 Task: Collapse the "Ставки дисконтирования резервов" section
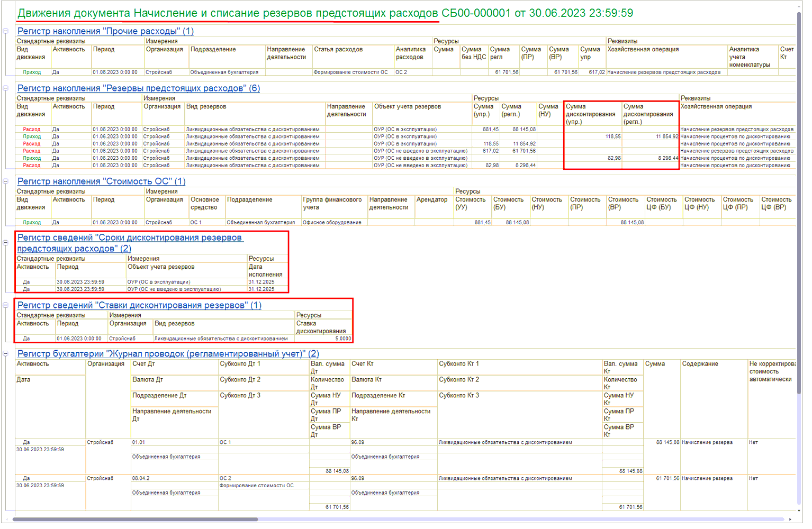(x=6, y=305)
